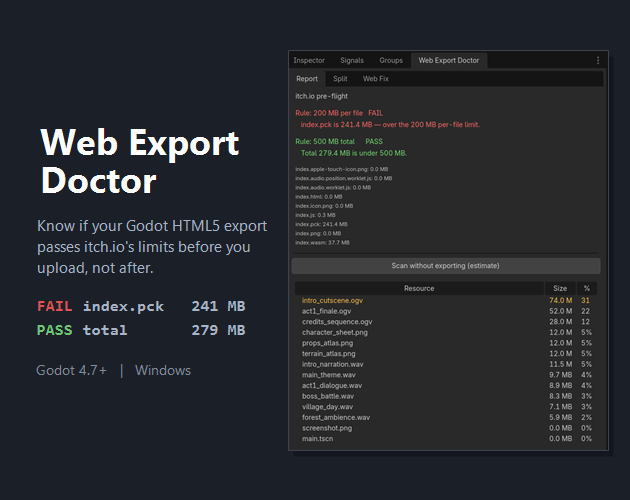This screenshot has width=630, height=500.
Task: Click the 'Windows' platform label
Action: click(163, 370)
